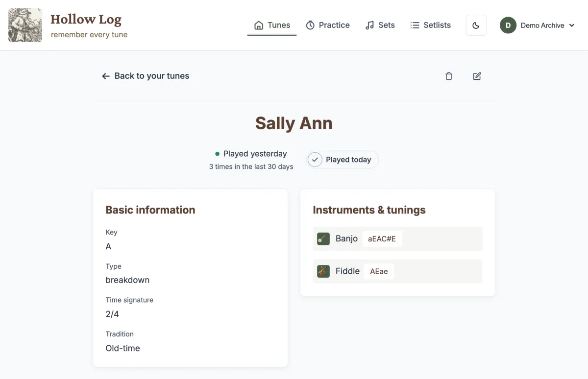Go to the Tunes tab

(x=272, y=25)
